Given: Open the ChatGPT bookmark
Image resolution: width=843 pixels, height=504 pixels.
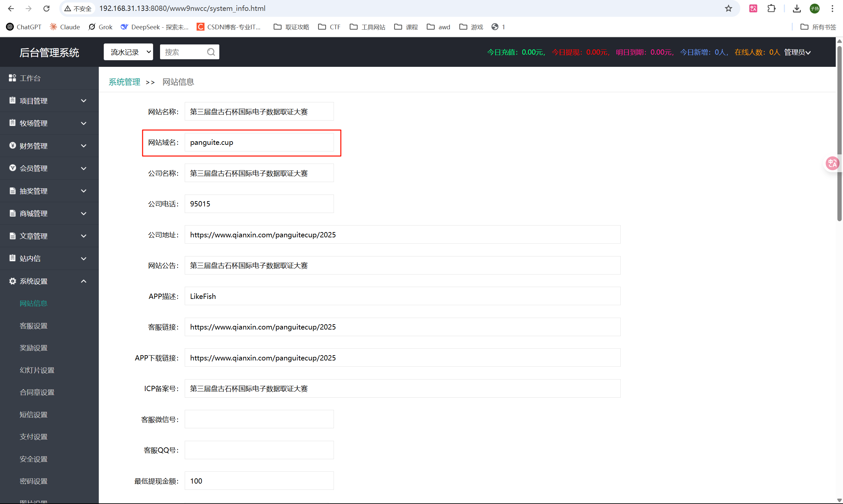Looking at the screenshot, I should pyautogui.click(x=24, y=27).
